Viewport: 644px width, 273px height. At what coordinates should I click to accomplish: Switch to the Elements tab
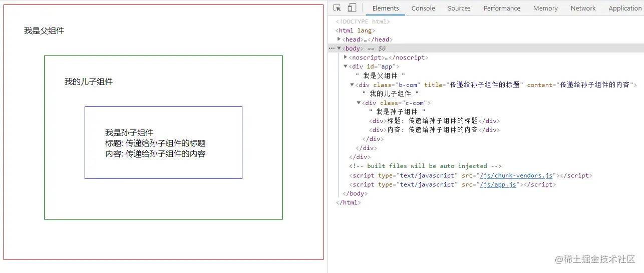[x=386, y=8]
